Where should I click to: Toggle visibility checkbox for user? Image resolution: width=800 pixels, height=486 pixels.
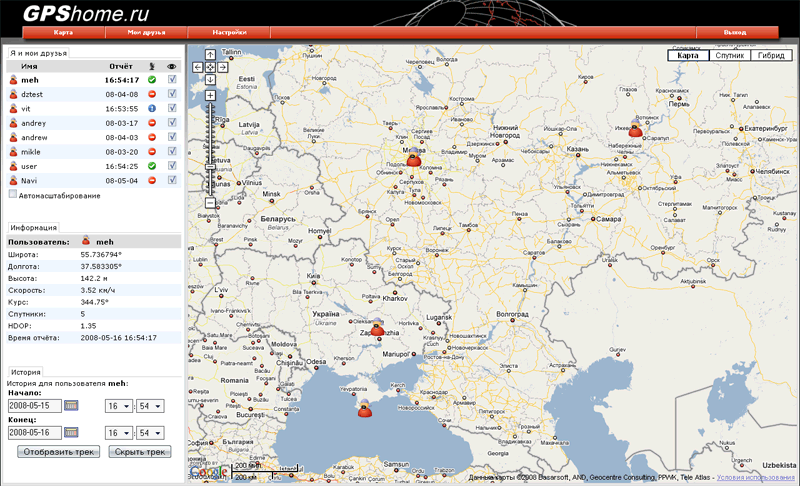click(x=172, y=166)
